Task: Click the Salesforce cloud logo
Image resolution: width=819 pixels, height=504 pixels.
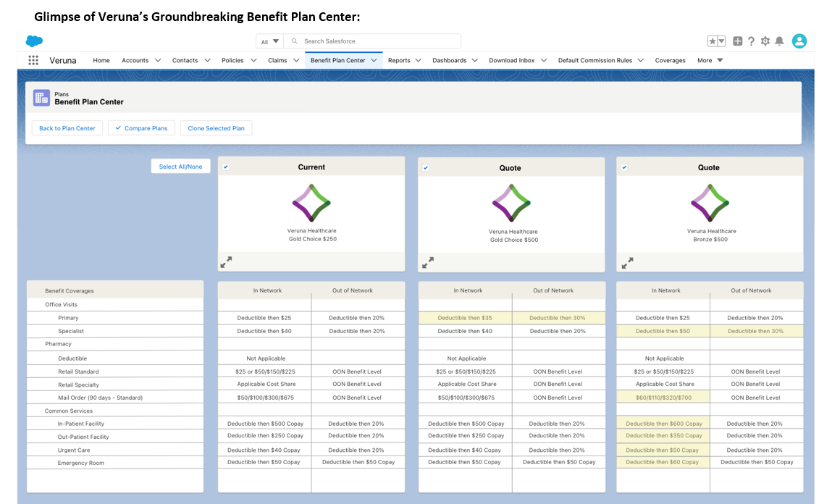Action: (x=34, y=41)
